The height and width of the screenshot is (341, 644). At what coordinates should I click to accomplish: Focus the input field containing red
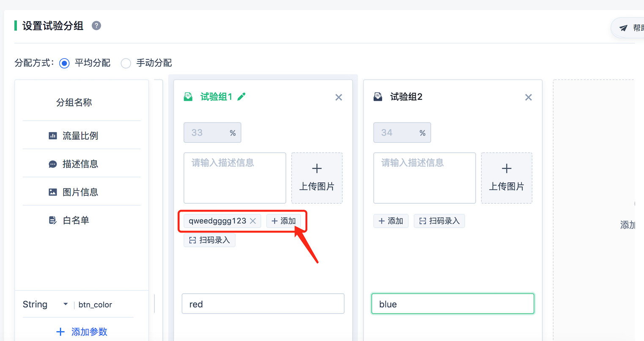[x=263, y=304]
